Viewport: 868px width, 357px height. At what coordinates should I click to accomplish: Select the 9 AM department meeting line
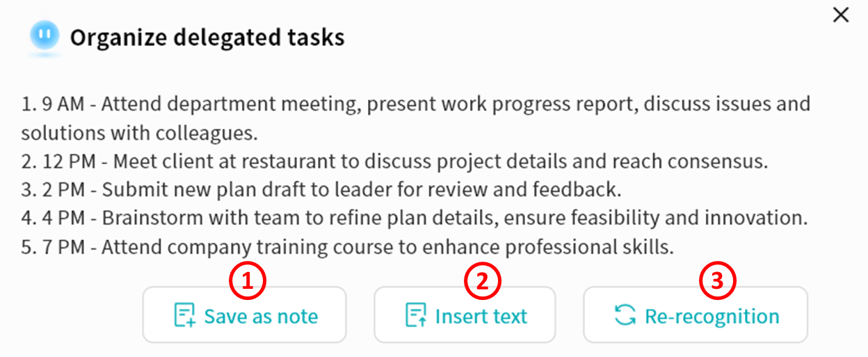[x=415, y=104]
